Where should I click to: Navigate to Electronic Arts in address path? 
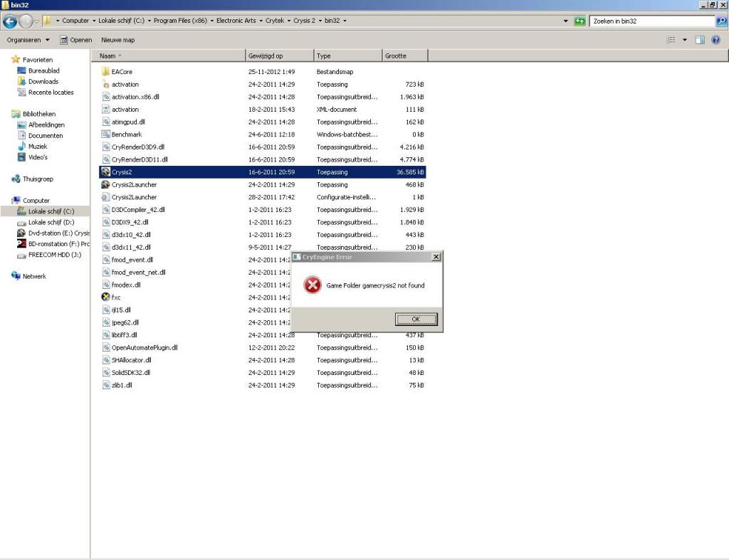[236, 21]
